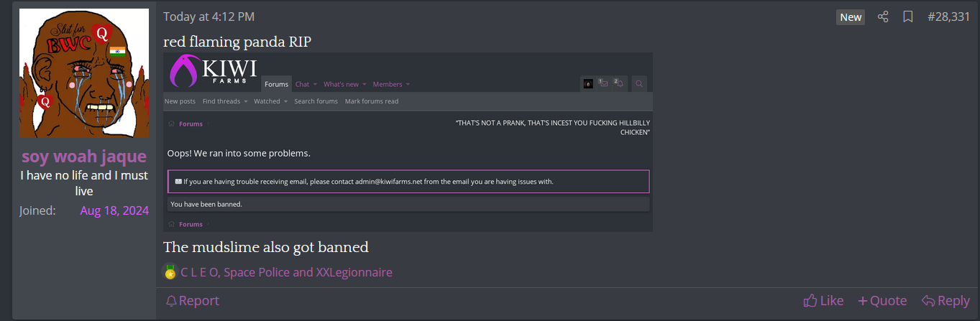The height and width of the screenshot is (321, 980).
Task: Select the Forums tab in the embedded navbar
Action: (276, 84)
